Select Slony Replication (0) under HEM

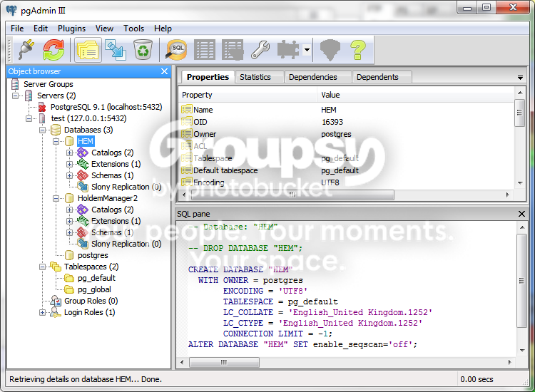coord(126,187)
